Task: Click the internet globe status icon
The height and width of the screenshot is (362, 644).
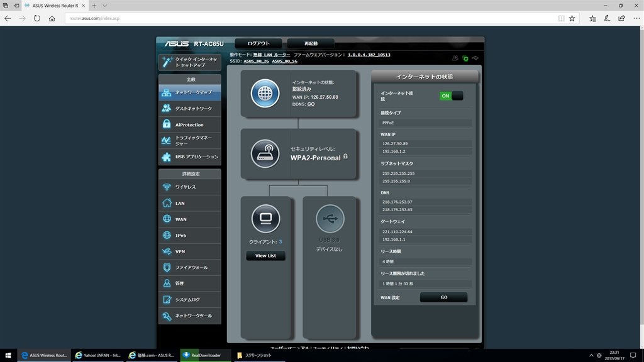Action: 267,92
